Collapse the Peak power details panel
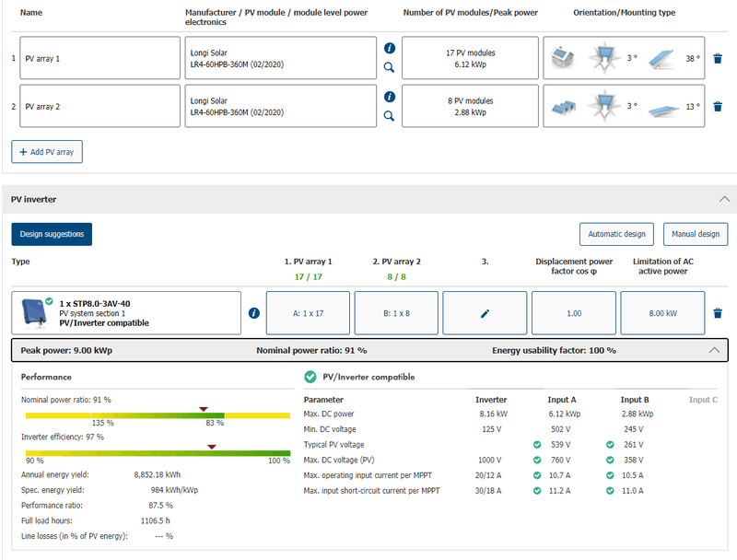The height and width of the screenshot is (560, 737). pyautogui.click(x=713, y=350)
